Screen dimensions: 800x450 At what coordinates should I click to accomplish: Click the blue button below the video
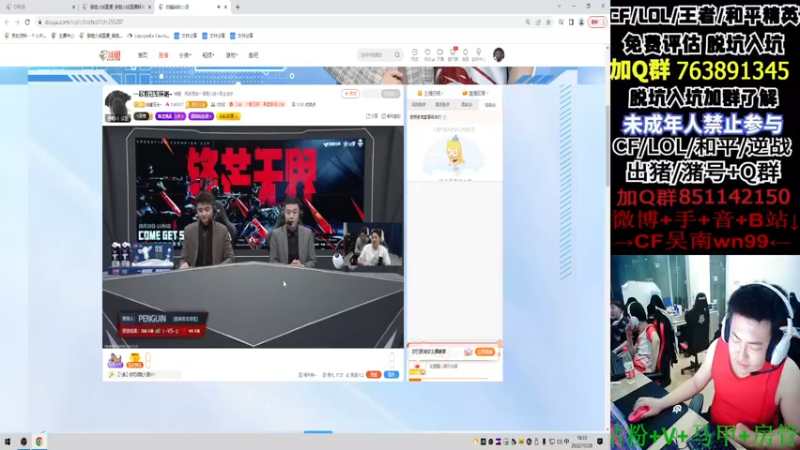[x=392, y=374]
